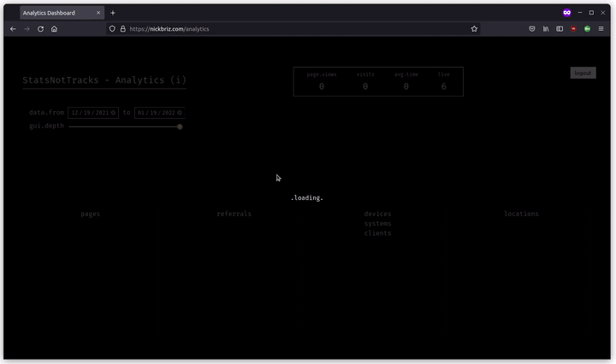Click the end date field after 'to'
Viewport: 616px width, 364px height.
159,113
